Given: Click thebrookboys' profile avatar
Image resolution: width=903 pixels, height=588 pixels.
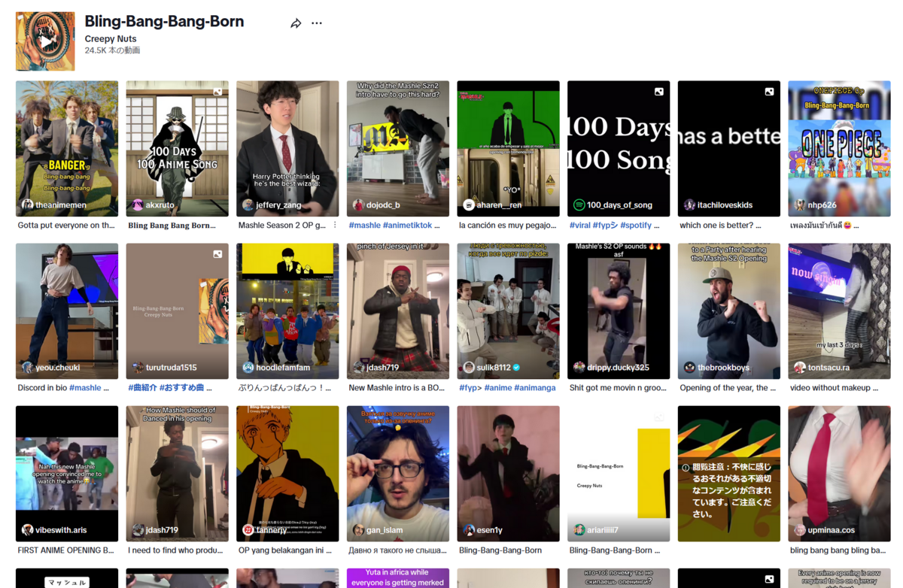Looking at the screenshot, I should (x=690, y=368).
